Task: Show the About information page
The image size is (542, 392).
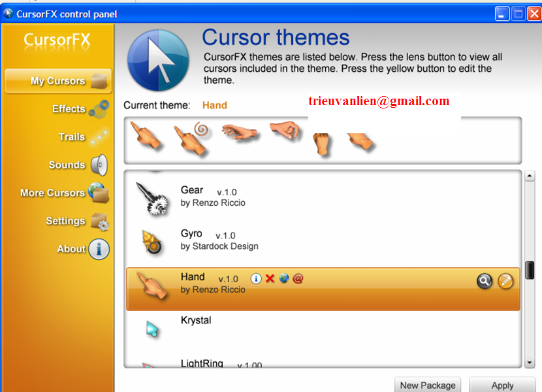Action: pyautogui.click(x=71, y=249)
